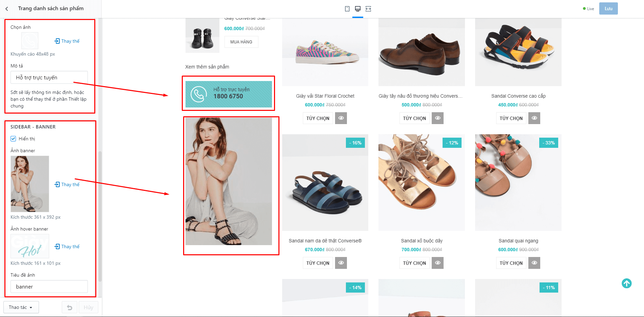Quick view Sandal xỏ buộc dây
The image size is (644, 317).
point(438,263)
